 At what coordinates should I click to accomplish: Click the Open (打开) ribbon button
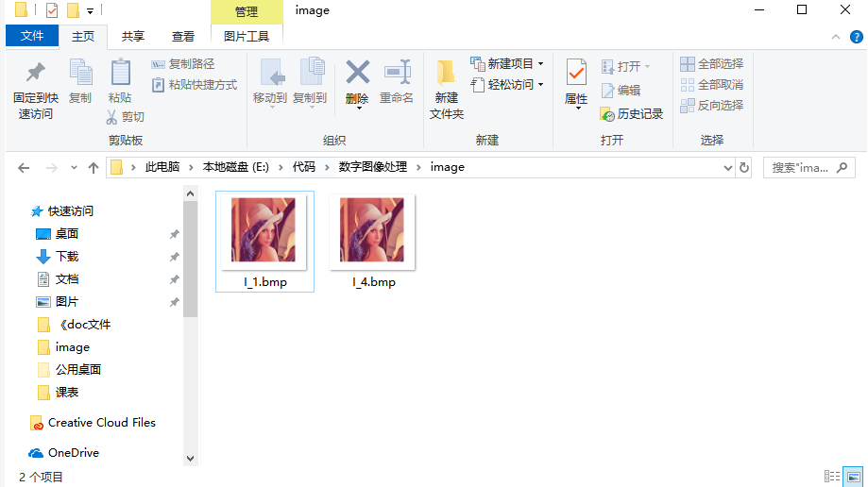click(625, 67)
